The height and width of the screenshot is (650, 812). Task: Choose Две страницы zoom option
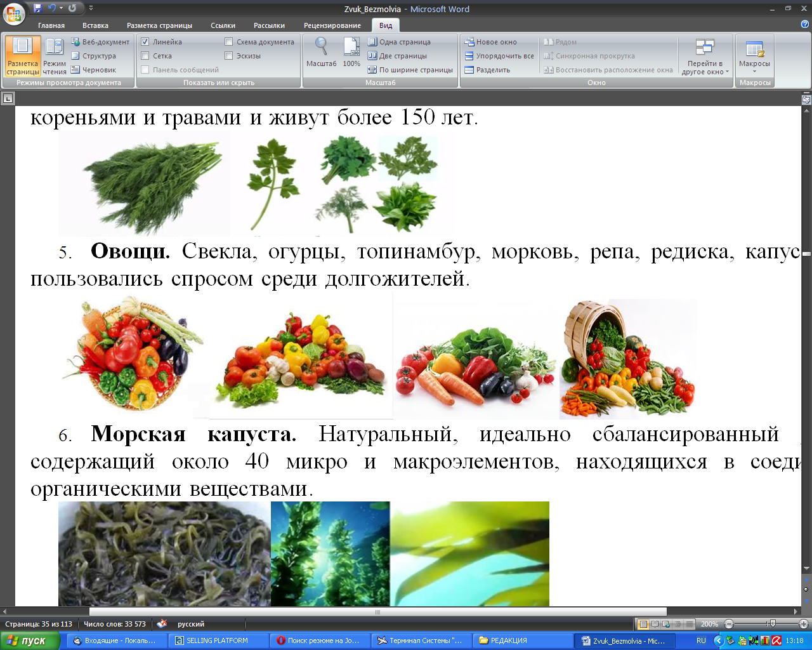click(398, 56)
